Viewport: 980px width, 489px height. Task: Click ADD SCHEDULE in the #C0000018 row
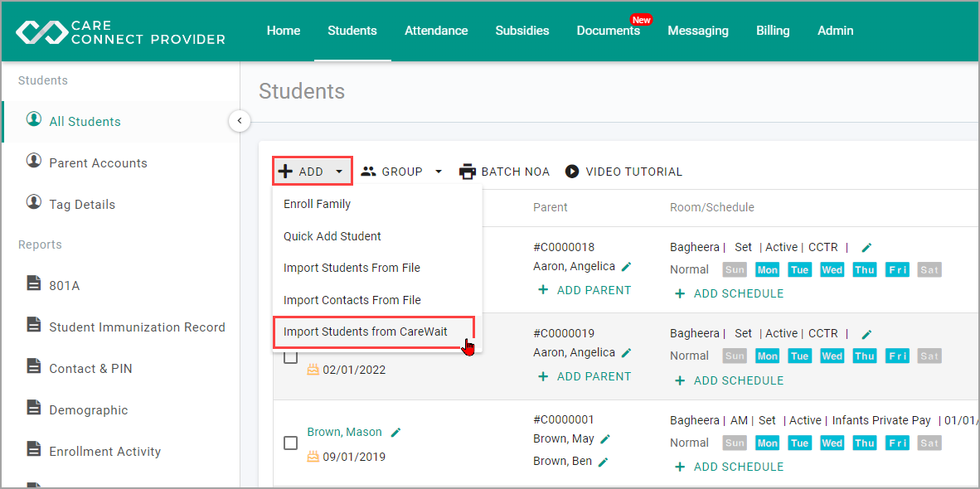point(729,293)
